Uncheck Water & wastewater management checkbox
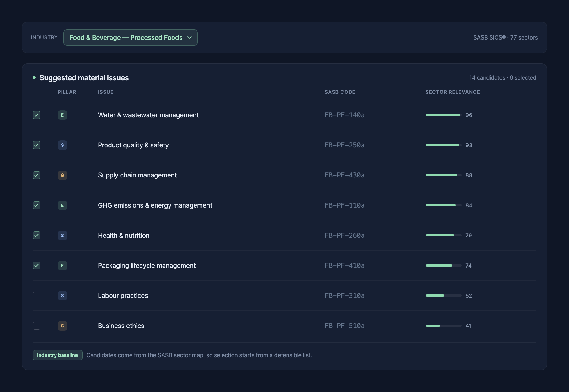569x392 pixels. tap(36, 115)
